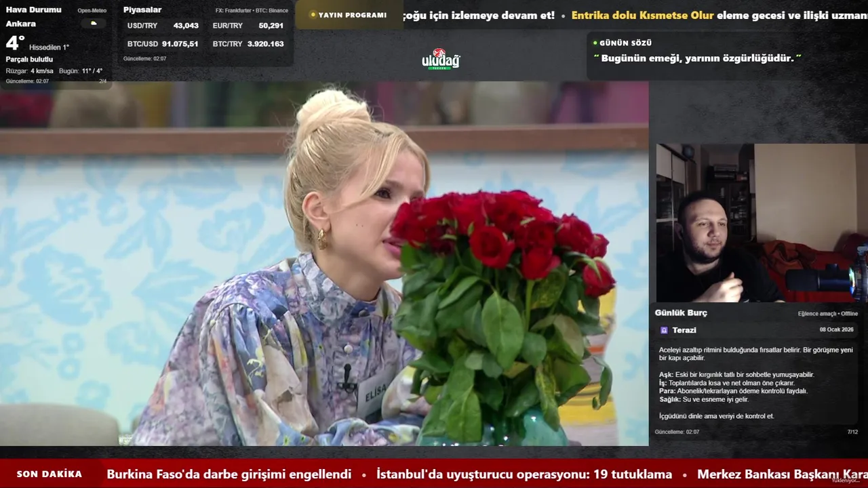Image resolution: width=868 pixels, height=488 pixels.
Task: Select the BTC/USD rate row
Action: [163, 44]
